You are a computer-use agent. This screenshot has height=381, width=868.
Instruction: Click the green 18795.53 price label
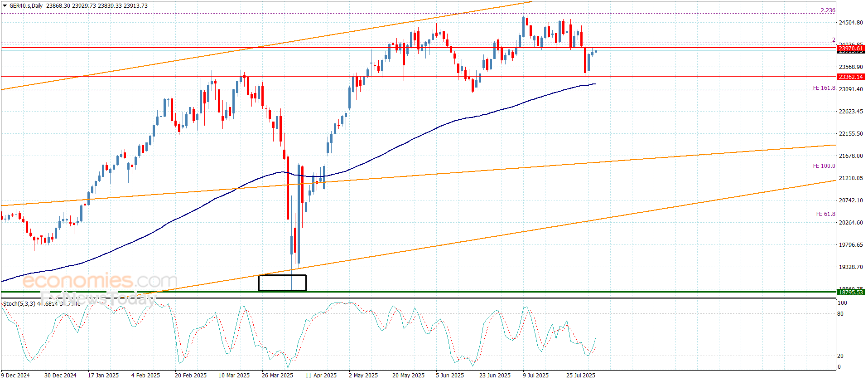pyautogui.click(x=850, y=293)
